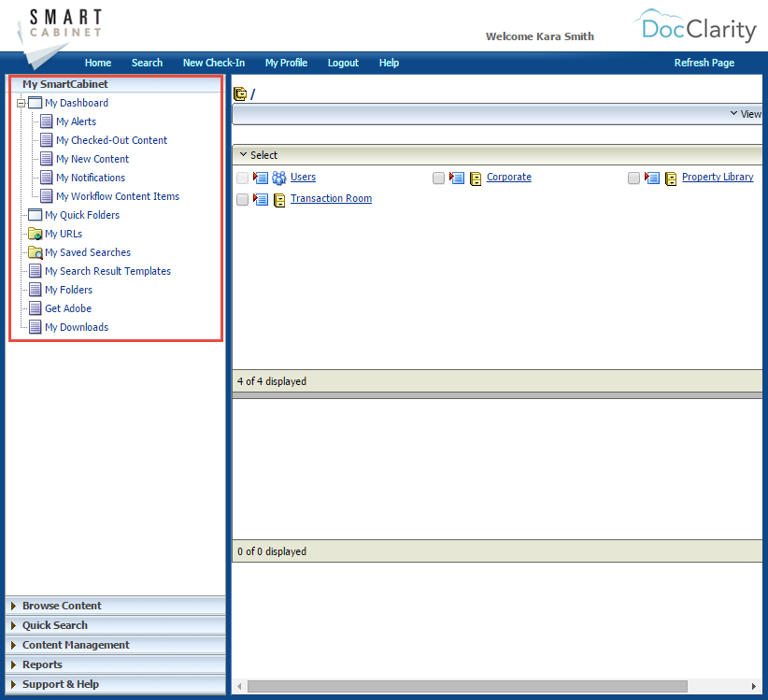768x700 pixels.
Task: Click the Refresh Page link
Action: click(704, 63)
